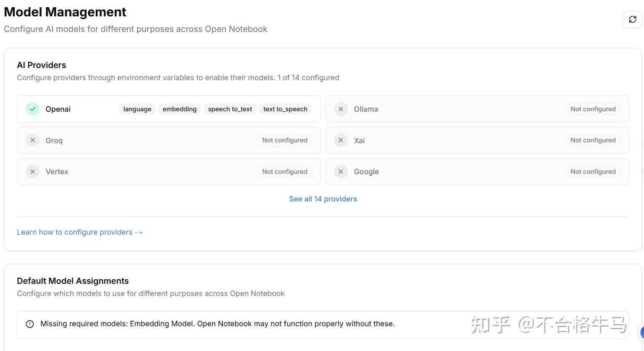This screenshot has width=644, height=351.
Task: Select the Xai provider name
Action: click(359, 141)
